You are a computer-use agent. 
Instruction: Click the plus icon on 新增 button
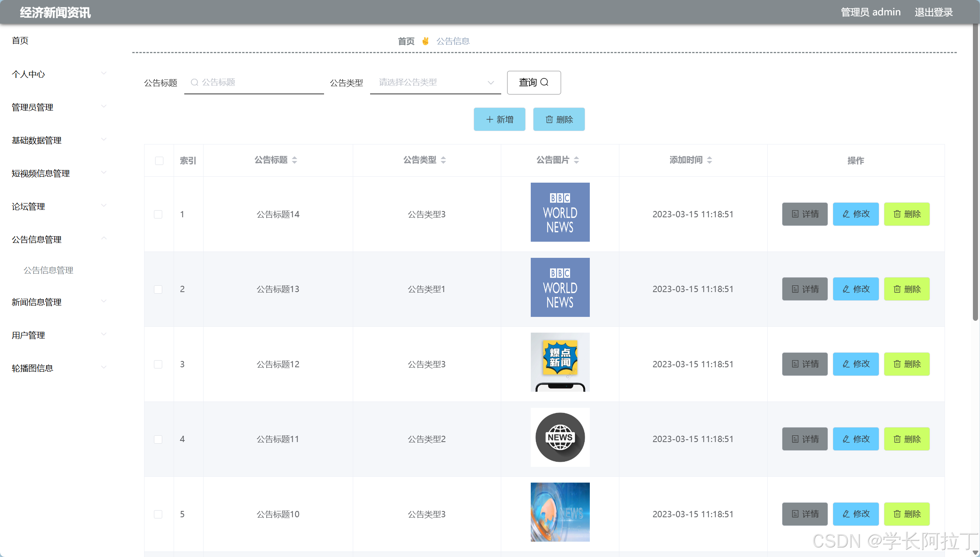point(489,119)
